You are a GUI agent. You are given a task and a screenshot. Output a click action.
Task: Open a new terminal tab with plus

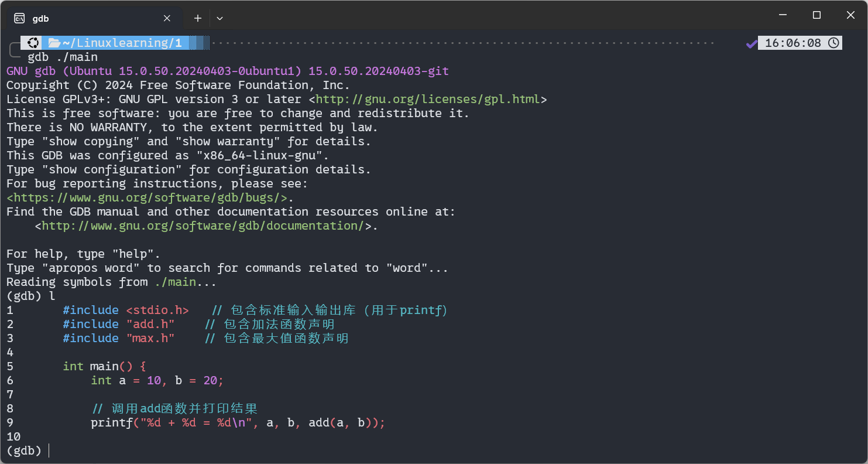click(x=198, y=18)
